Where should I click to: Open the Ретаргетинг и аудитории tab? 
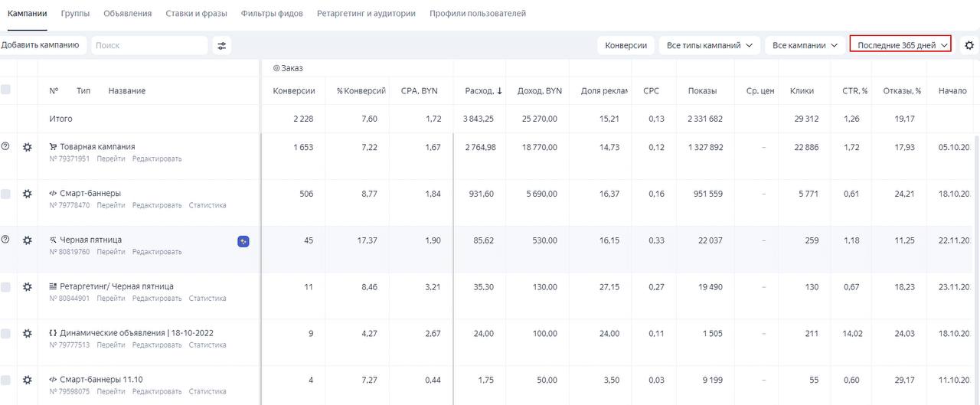tap(366, 14)
